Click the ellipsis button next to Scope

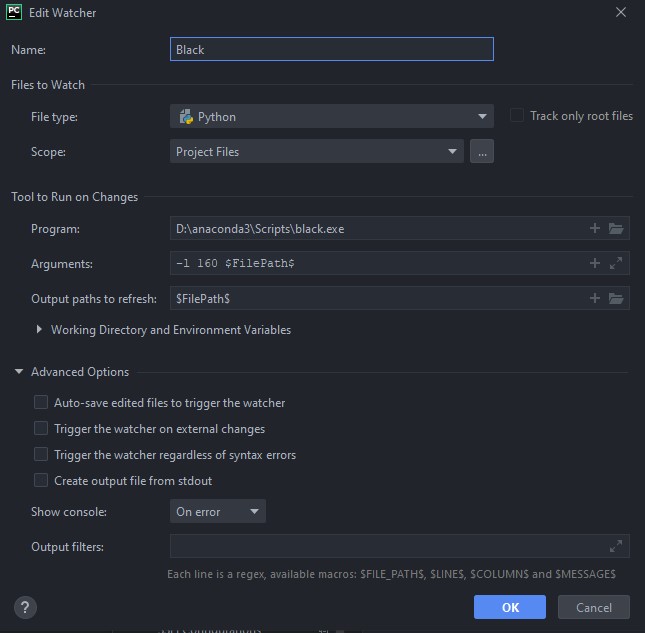(482, 151)
